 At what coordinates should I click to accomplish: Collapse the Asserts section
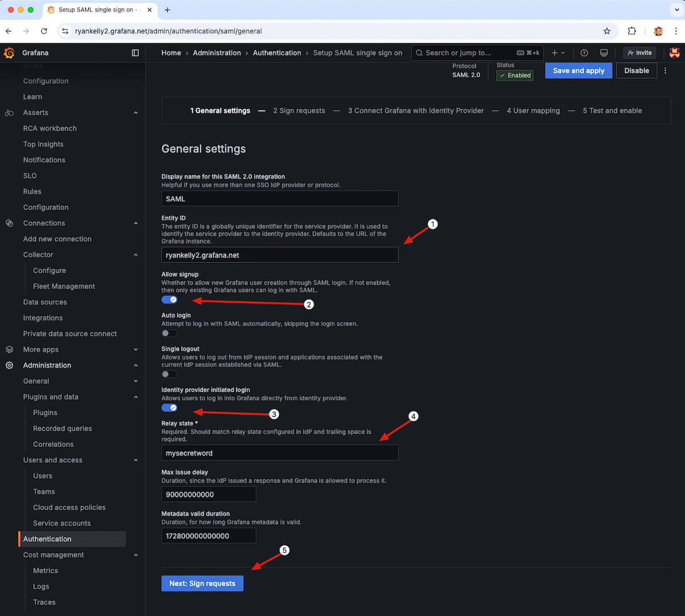click(136, 113)
